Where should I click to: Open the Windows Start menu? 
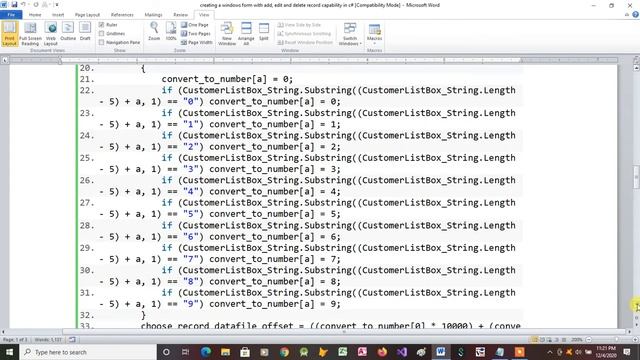(9, 352)
